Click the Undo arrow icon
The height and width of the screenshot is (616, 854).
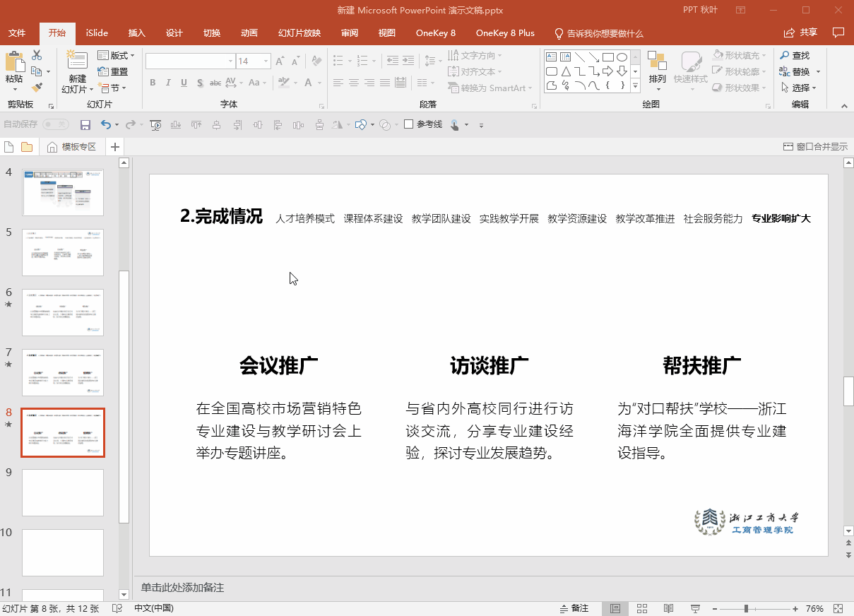106,125
